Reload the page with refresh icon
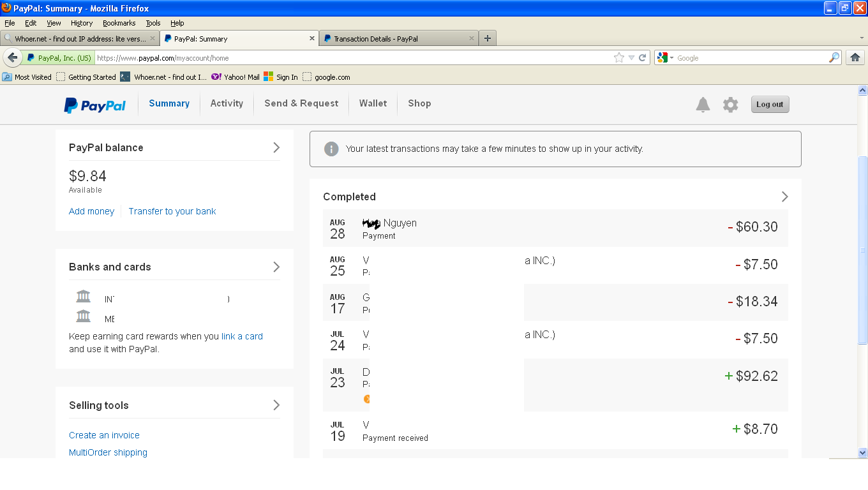Image resolution: width=868 pixels, height=490 pixels. tap(643, 57)
